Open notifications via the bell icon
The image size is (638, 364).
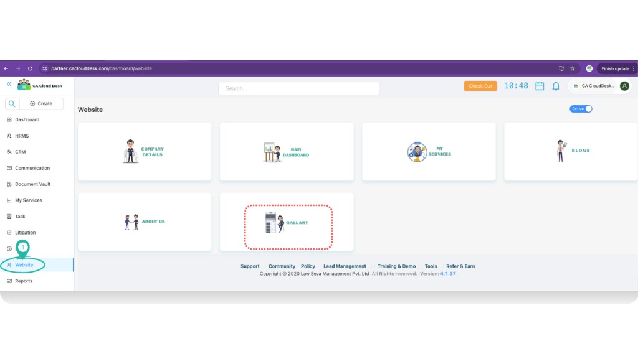[x=556, y=86]
